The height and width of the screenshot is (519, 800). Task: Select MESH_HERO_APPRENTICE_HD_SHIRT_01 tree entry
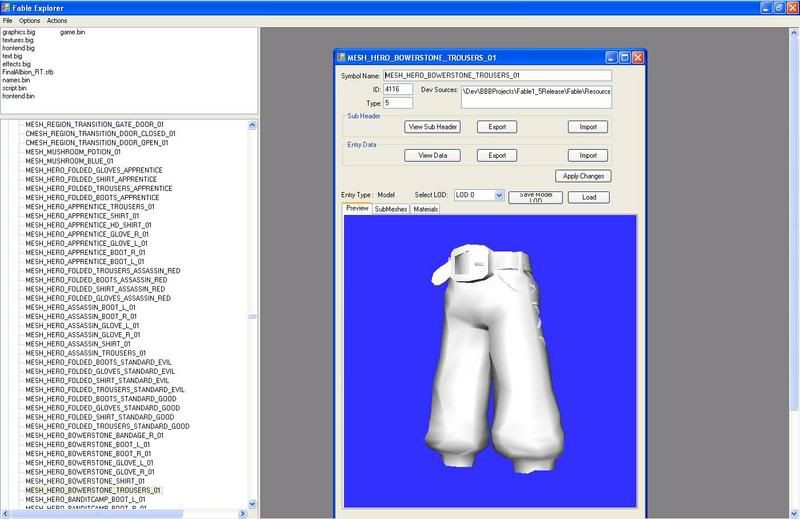pos(88,225)
